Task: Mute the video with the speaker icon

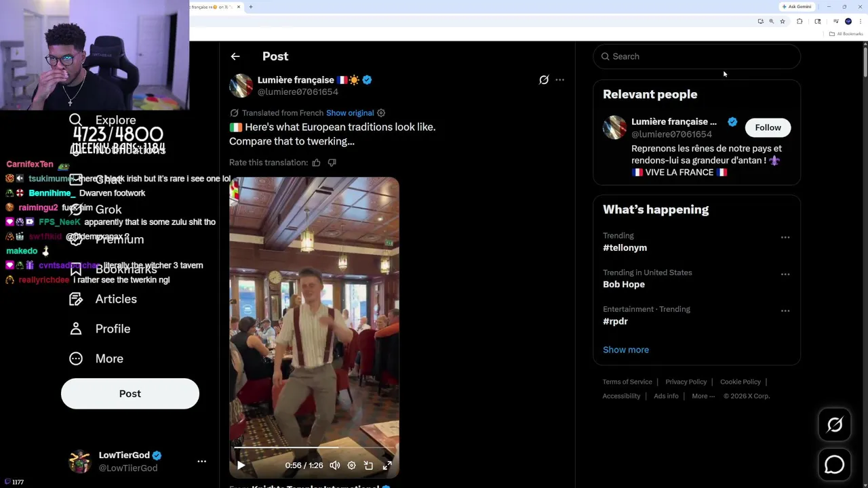Action: point(335,466)
